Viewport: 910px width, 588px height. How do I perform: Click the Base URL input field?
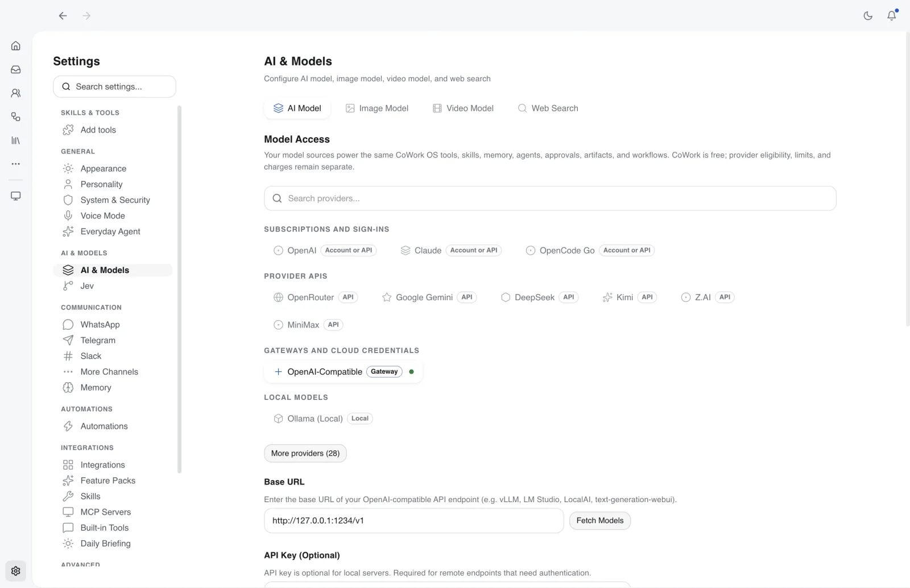coord(413,520)
